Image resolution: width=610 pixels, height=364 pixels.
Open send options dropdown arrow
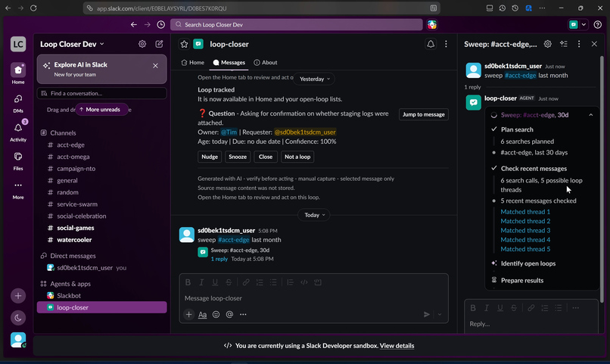pyautogui.click(x=440, y=314)
